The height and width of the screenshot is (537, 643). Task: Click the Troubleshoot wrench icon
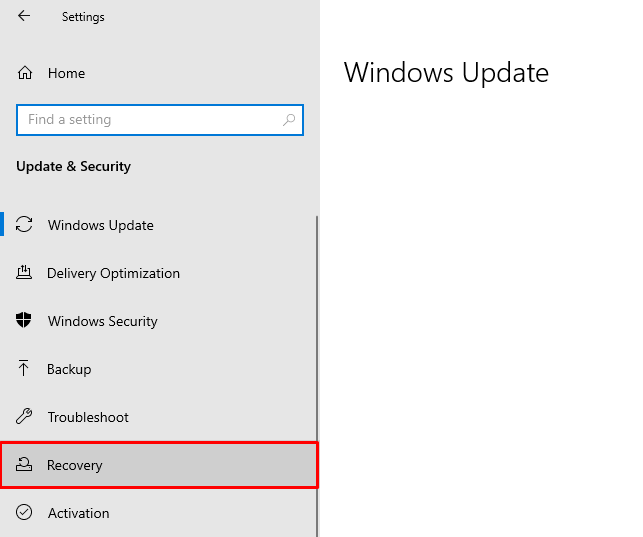tap(25, 417)
